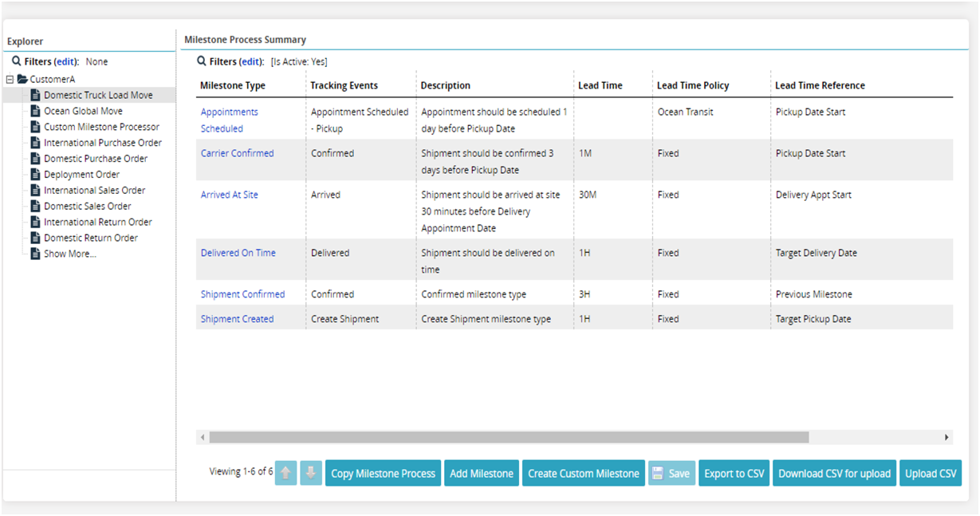Click the CustomerA folder icon

(x=22, y=79)
